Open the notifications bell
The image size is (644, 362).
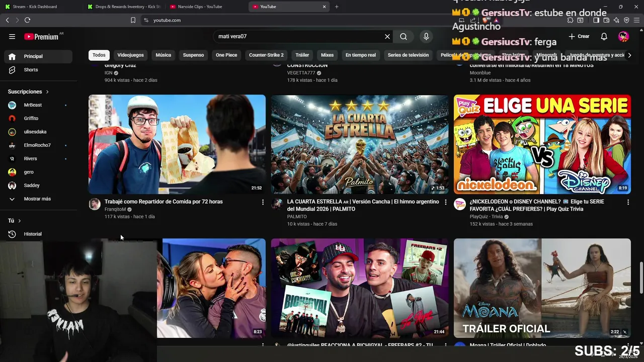(604, 37)
